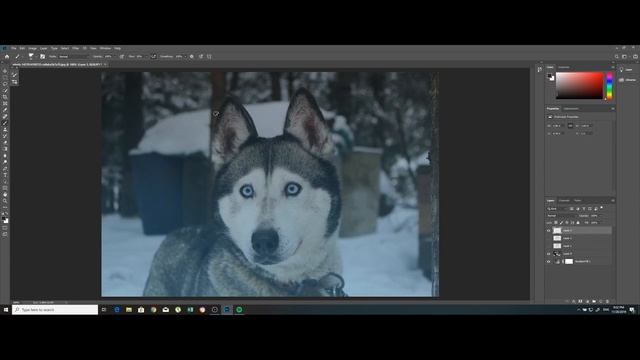Viewport: 640px width, 360px height.
Task: Open the Libraries panel button
Action: (x=627, y=80)
